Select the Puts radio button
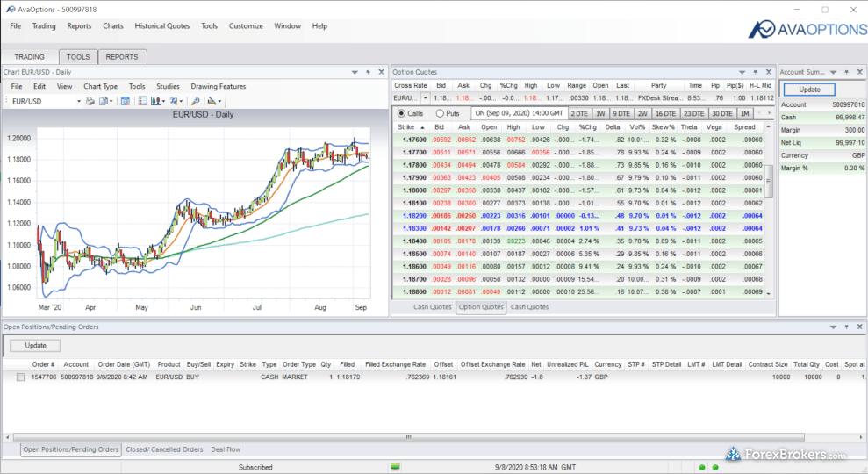This screenshot has height=474, width=868. tap(440, 113)
